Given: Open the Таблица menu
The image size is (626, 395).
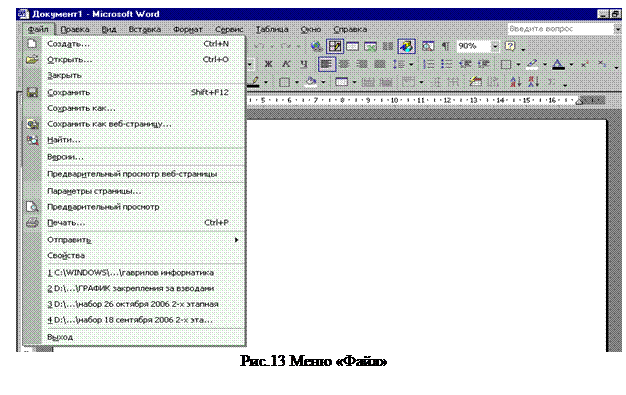Looking at the screenshot, I should pos(272,29).
